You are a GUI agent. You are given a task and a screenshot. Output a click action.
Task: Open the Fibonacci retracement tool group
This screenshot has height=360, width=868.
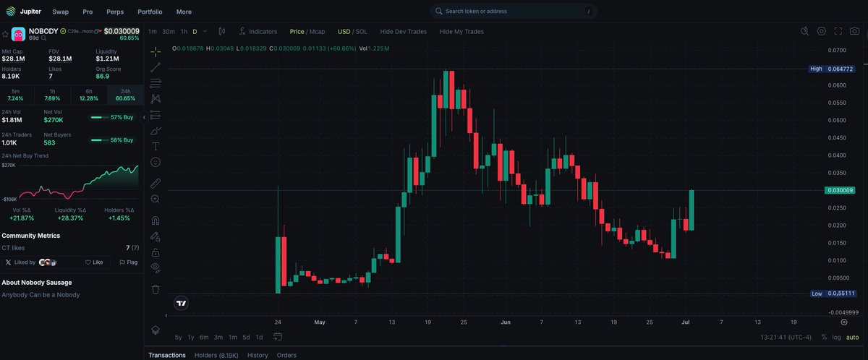[x=156, y=82]
